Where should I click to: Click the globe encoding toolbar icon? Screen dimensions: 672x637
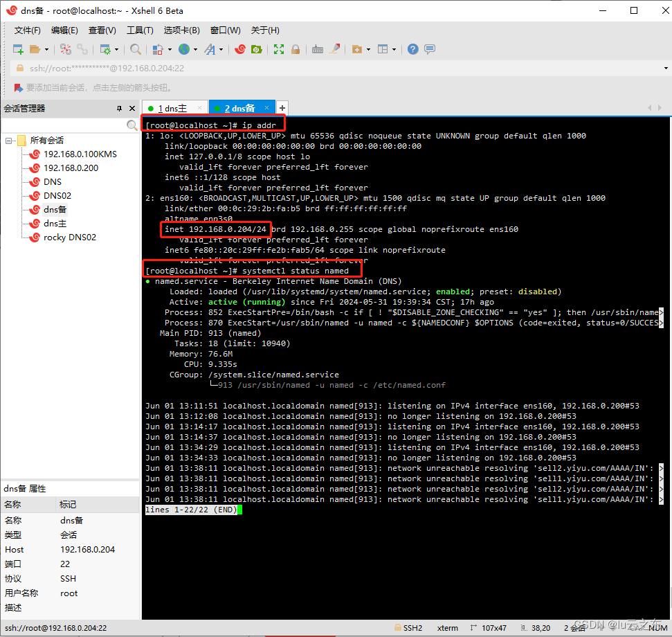(x=185, y=49)
